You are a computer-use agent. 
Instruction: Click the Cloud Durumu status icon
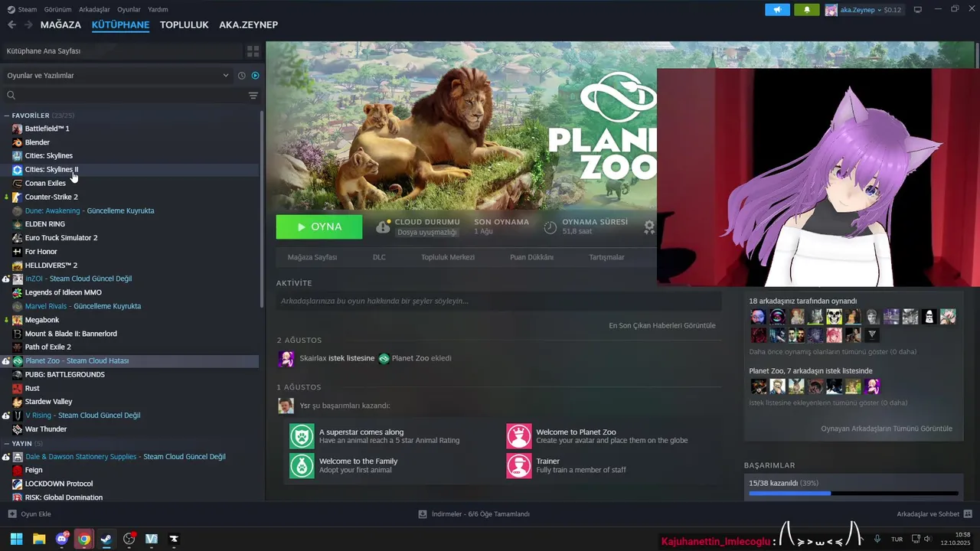click(x=383, y=227)
